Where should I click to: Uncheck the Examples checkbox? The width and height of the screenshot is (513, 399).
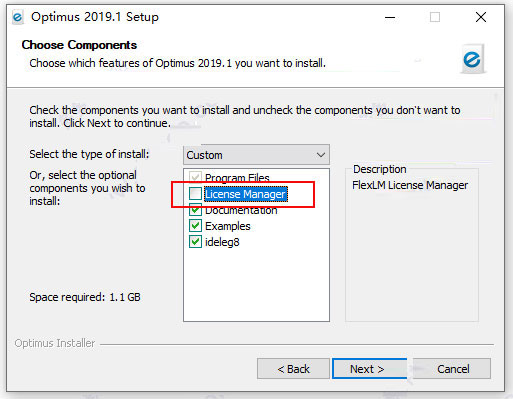pos(195,226)
